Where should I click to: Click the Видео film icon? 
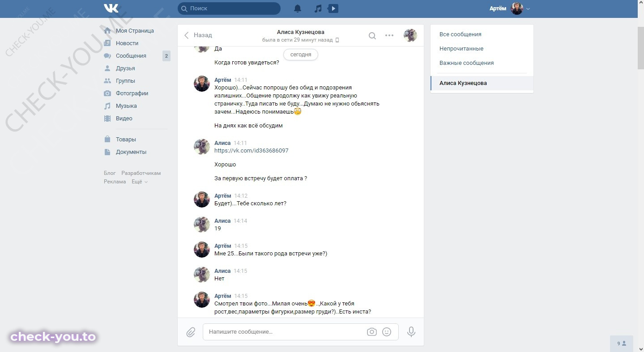point(107,119)
